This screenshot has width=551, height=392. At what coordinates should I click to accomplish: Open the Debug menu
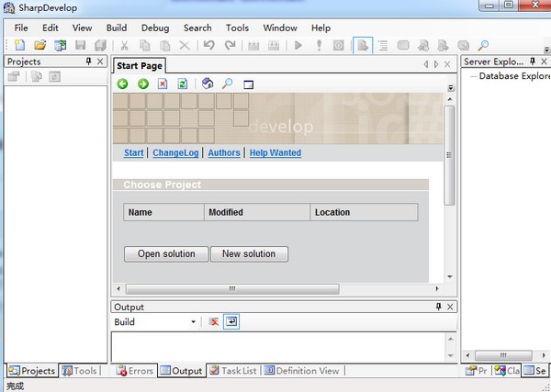(x=155, y=28)
